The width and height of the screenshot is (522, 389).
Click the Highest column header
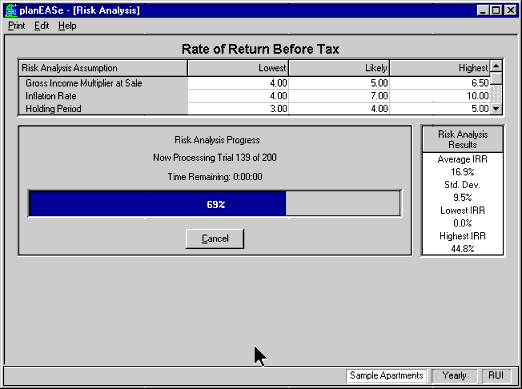[440, 68]
